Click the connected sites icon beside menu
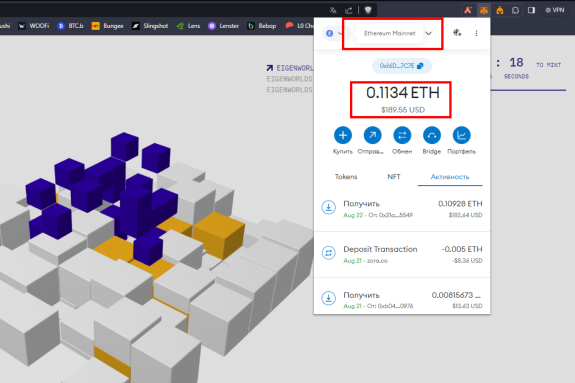Viewport: 575px width, 383px height. coord(457,33)
